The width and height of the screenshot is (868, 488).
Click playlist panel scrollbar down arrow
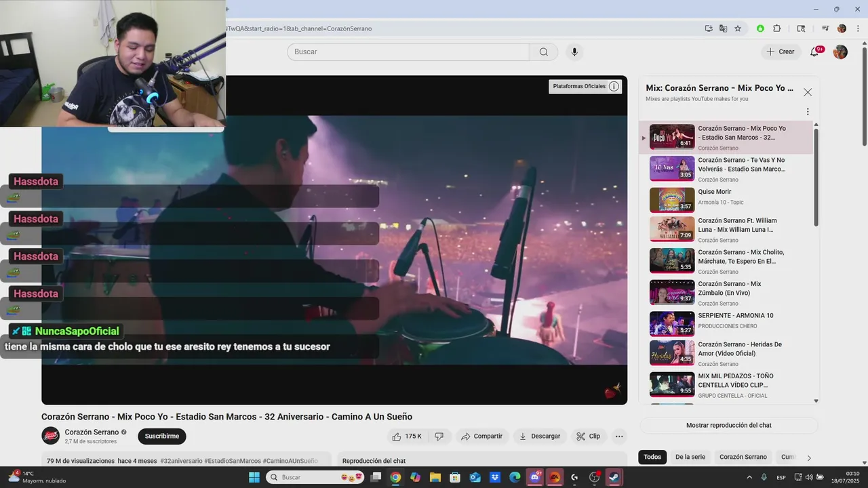(x=816, y=401)
